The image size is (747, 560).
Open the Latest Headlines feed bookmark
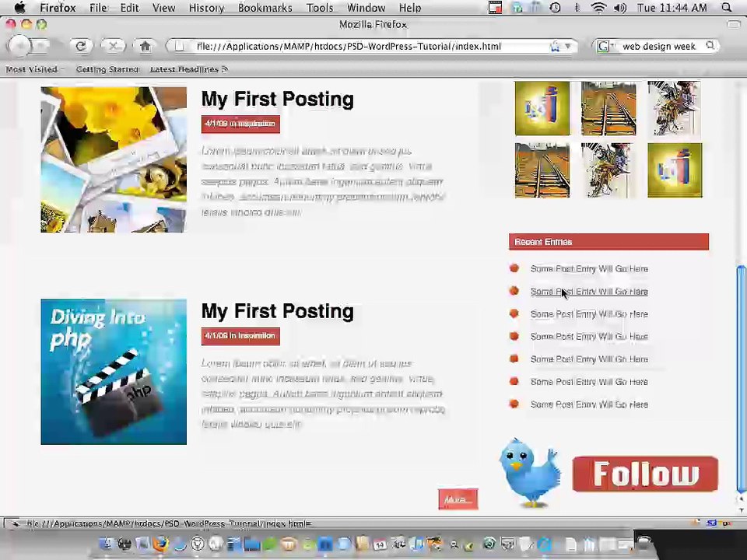(188, 69)
